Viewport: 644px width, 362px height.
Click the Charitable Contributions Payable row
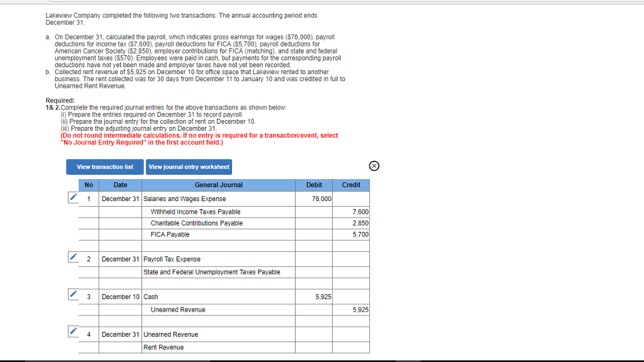click(x=218, y=223)
